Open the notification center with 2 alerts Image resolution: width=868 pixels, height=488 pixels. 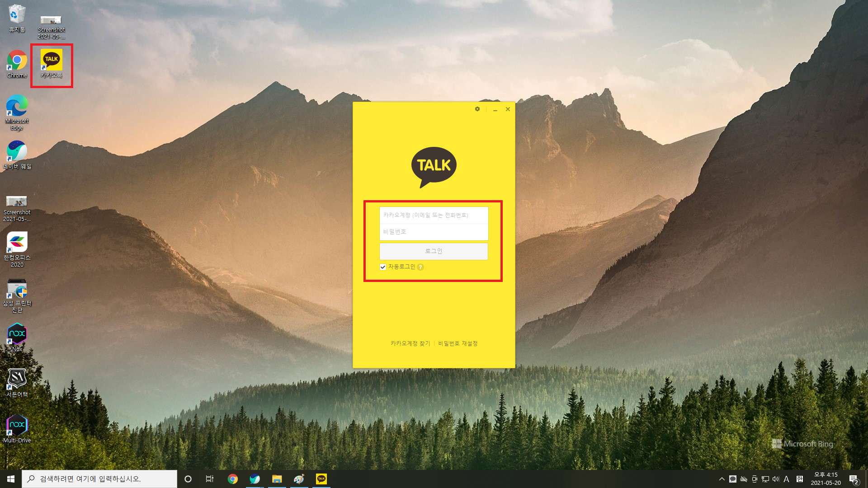(854, 479)
